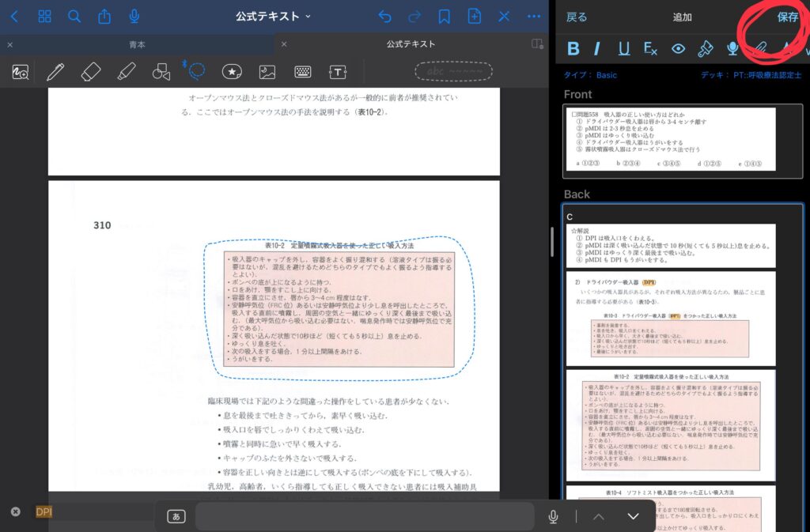Open the thumbnail grid view

click(x=44, y=17)
